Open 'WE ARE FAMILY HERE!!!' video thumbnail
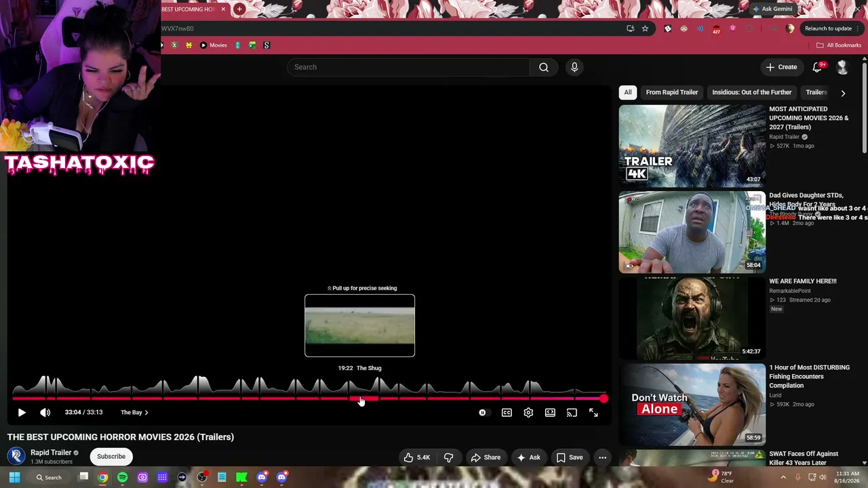The width and height of the screenshot is (868, 488). [692, 319]
